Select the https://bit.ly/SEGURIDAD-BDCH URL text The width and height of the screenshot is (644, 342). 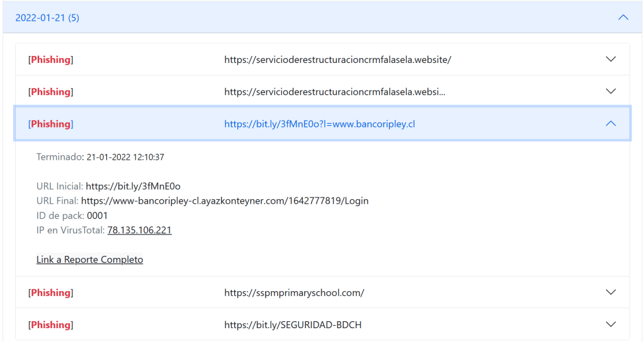[293, 324]
